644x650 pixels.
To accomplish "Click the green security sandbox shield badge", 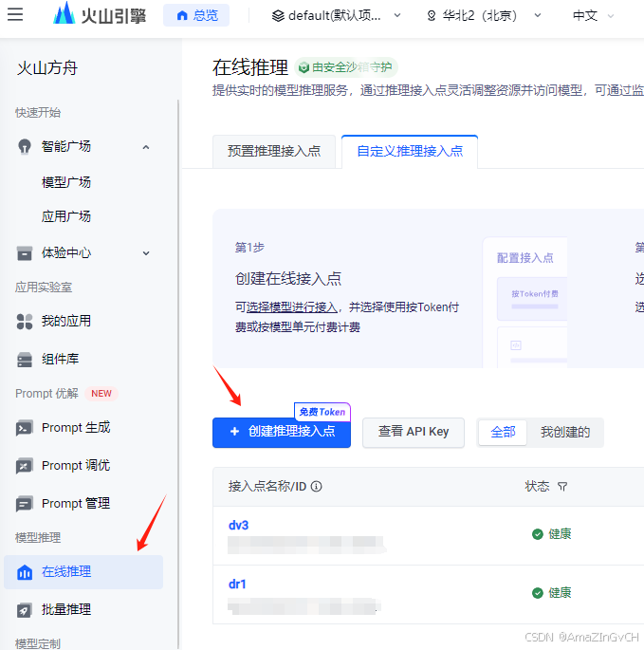I will click(346, 67).
